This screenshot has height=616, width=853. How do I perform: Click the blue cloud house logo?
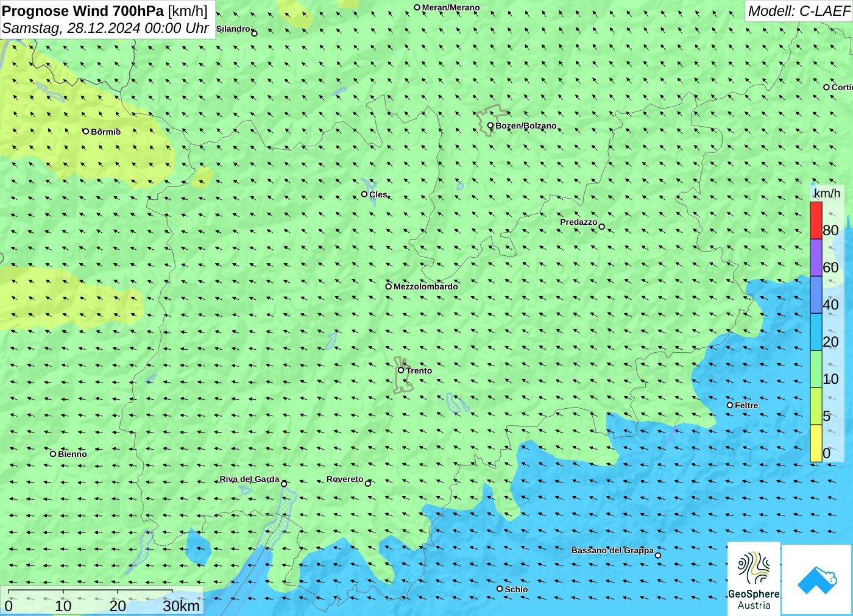pyautogui.click(x=817, y=580)
